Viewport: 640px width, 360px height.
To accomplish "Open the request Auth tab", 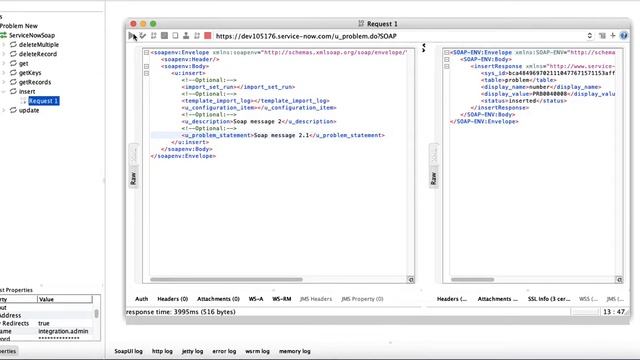I will 141,299.
